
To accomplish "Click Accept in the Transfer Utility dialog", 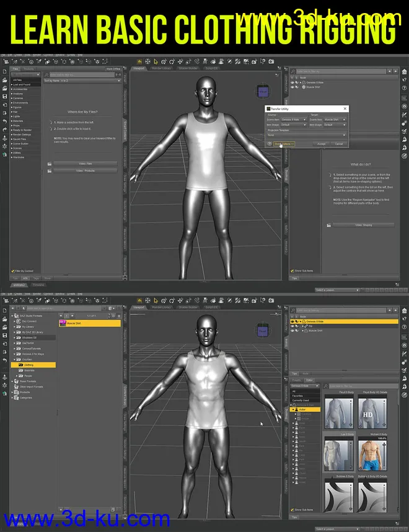I will pyautogui.click(x=321, y=144).
